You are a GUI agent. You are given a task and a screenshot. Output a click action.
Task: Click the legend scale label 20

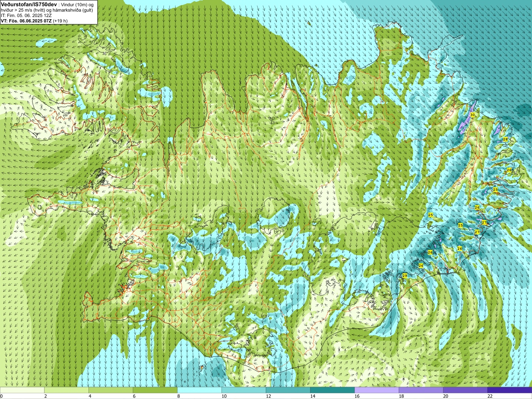tap(446, 396)
